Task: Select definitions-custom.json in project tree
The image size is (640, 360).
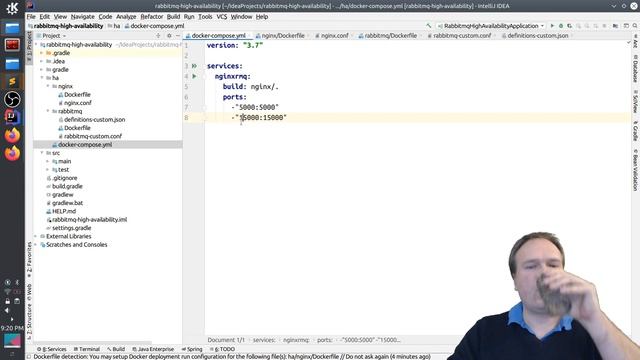Action: click(x=94, y=120)
